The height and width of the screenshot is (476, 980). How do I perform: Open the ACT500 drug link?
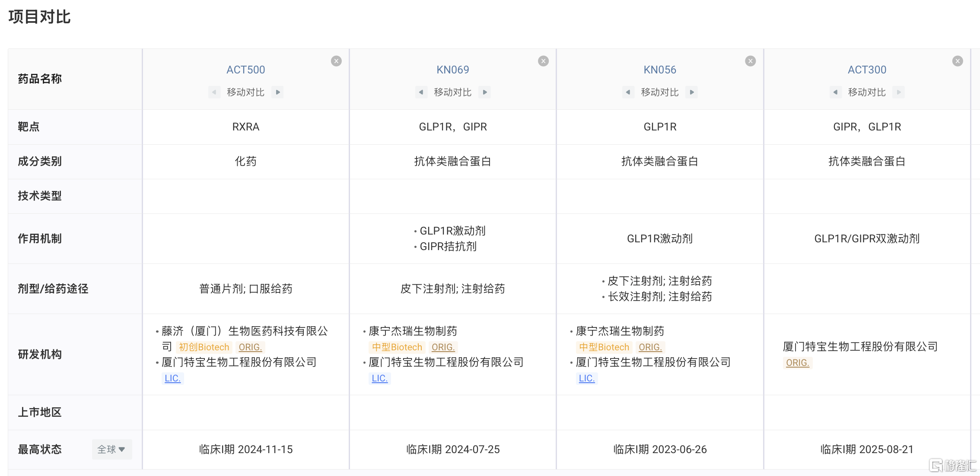tap(245, 70)
